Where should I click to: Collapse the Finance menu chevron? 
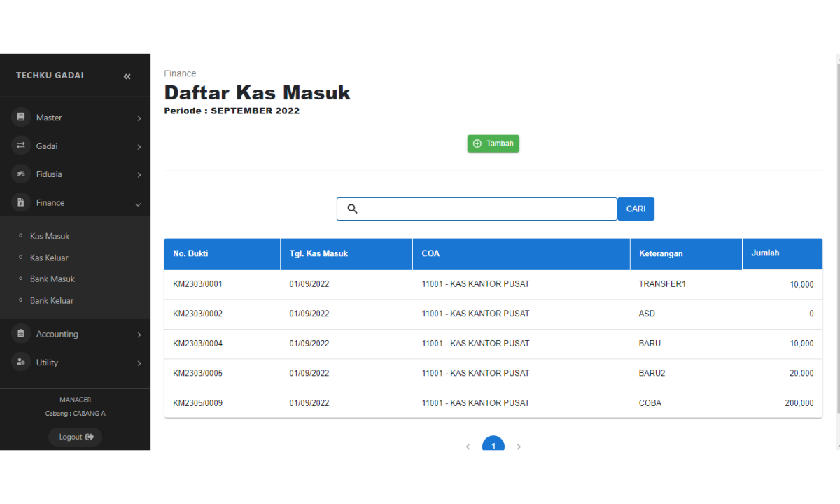pyautogui.click(x=138, y=204)
